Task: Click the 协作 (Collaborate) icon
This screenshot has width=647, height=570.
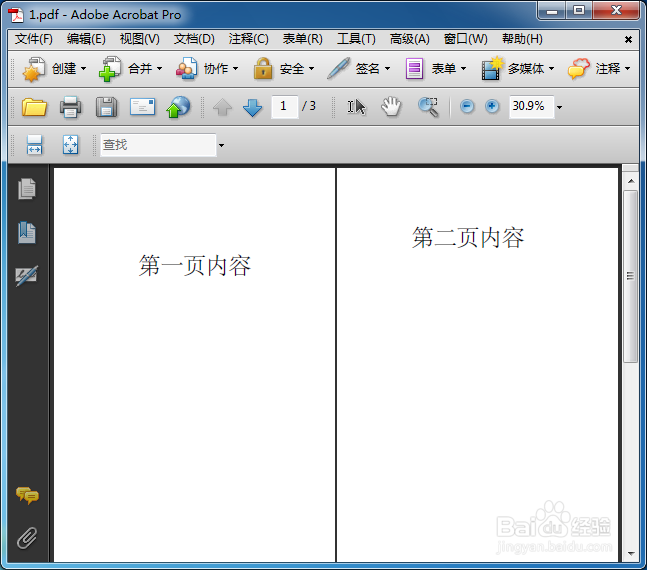Action: click(187, 69)
